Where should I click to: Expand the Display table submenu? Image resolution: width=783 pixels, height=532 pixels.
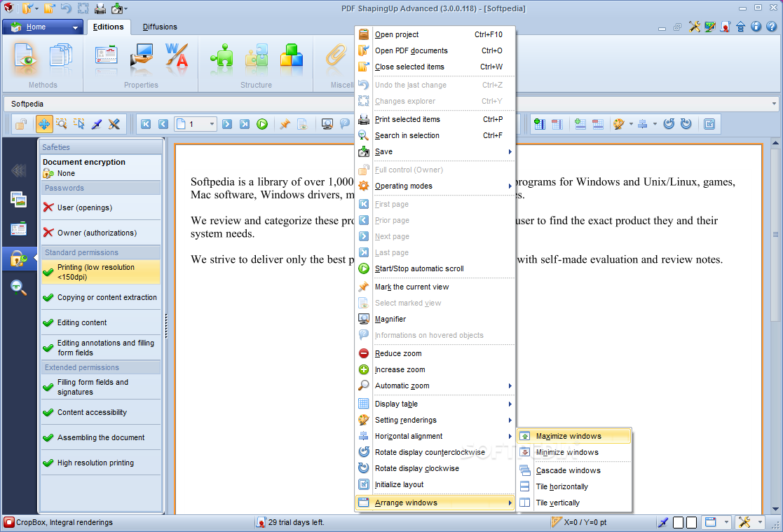coord(435,404)
